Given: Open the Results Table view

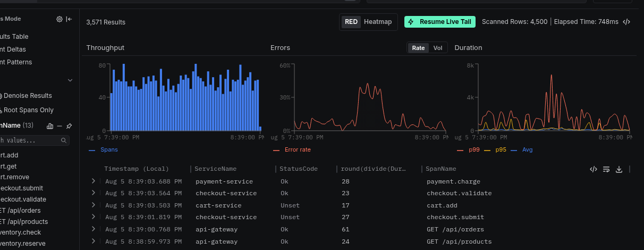Looking at the screenshot, I should coord(14,37).
